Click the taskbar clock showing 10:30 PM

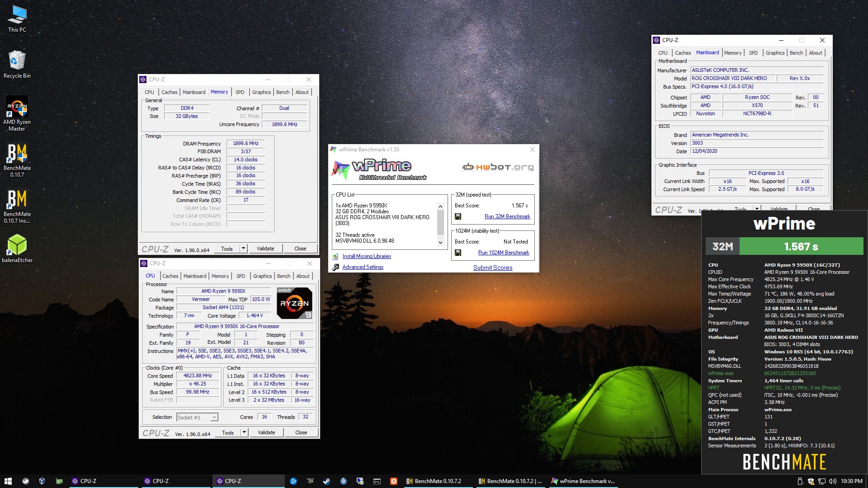pos(852,481)
